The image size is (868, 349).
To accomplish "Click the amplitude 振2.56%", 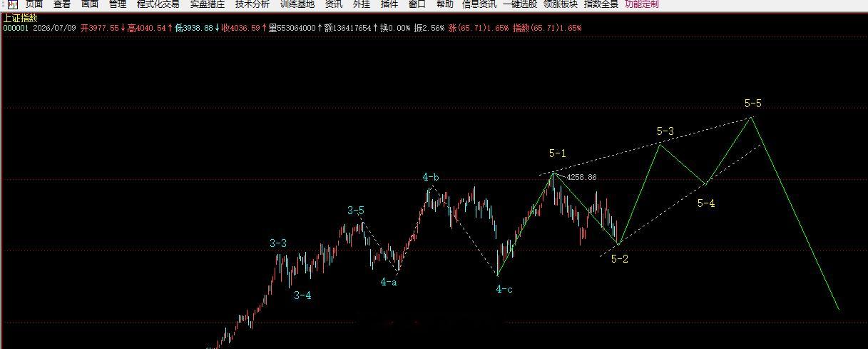I will (429, 28).
